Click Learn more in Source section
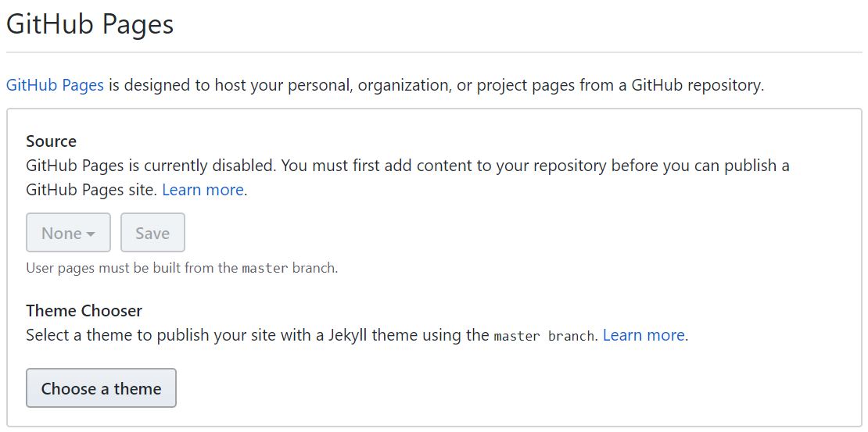868x432 pixels. (203, 191)
